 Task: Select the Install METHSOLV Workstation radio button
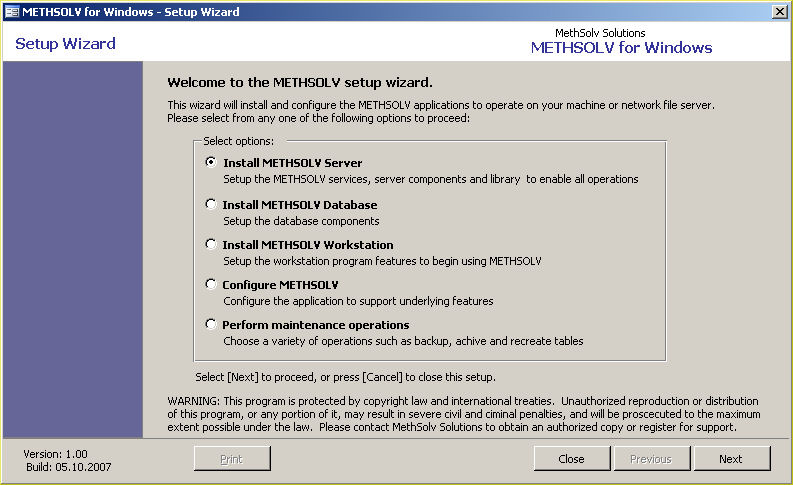[x=211, y=244]
